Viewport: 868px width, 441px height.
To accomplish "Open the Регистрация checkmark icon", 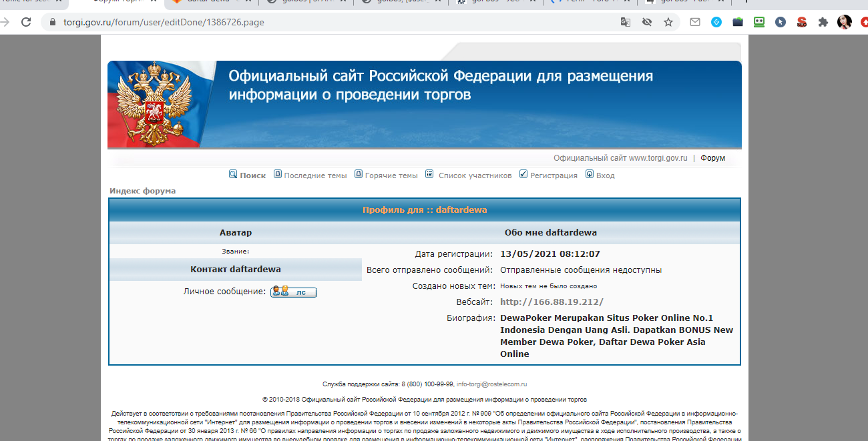I will coord(523,174).
